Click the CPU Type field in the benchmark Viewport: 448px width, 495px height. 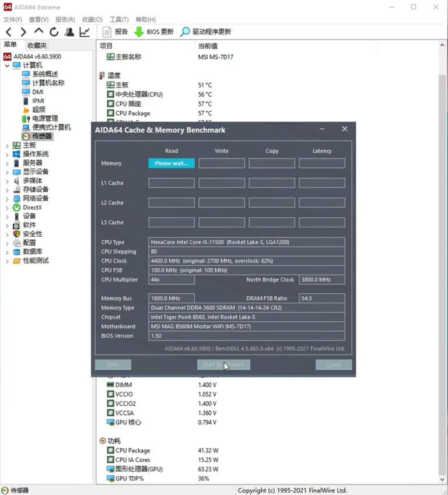[x=247, y=242]
